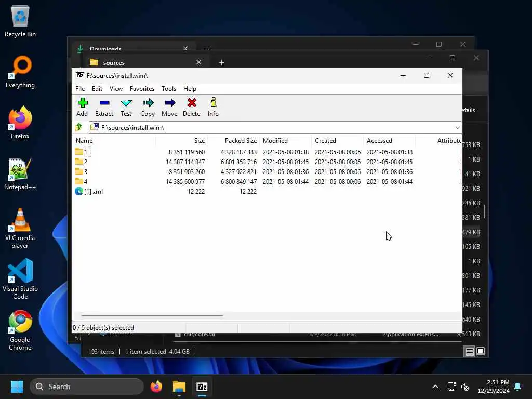Select the Move toolbar icon
Viewport: 532px width, 399px height.
(x=169, y=107)
